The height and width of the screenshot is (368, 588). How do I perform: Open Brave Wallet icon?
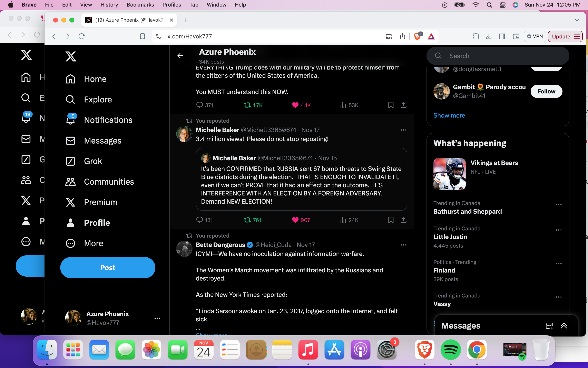click(x=516, y=37)
